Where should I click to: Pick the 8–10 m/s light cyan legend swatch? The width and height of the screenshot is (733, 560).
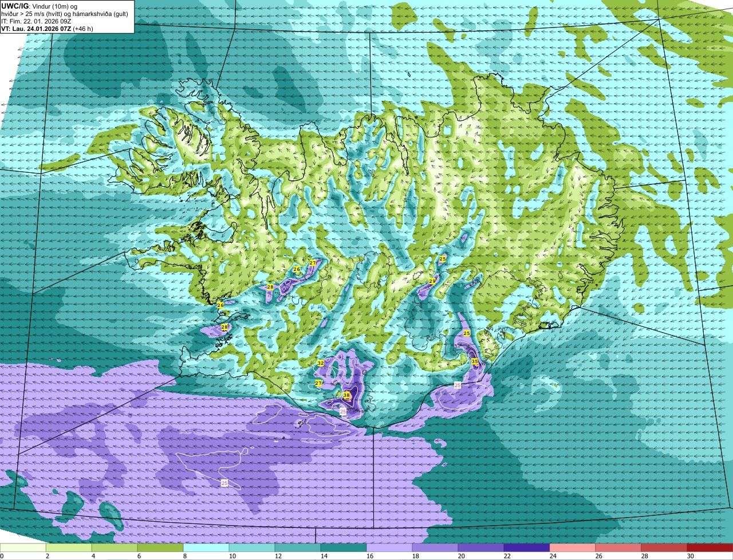click(206, 548)
